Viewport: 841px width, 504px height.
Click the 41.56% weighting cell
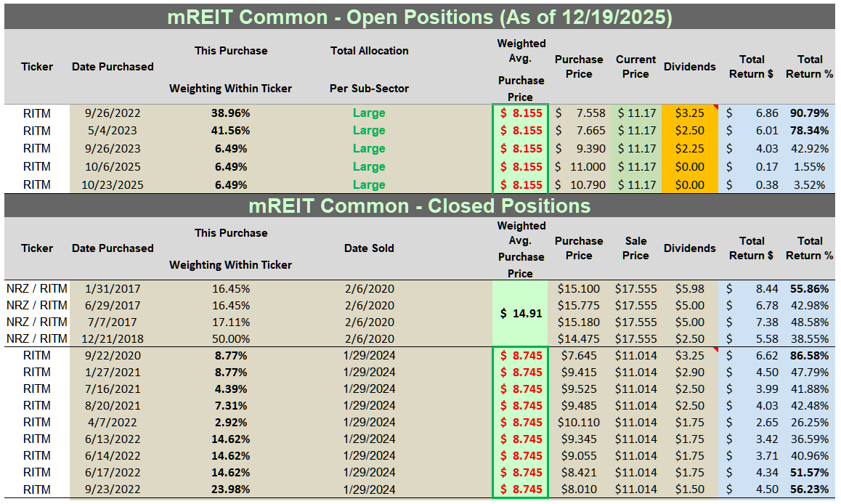tap(231, 130)
